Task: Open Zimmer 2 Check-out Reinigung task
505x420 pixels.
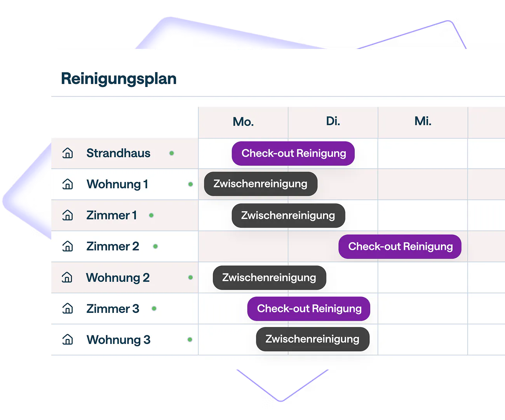Action: [400, 246]
